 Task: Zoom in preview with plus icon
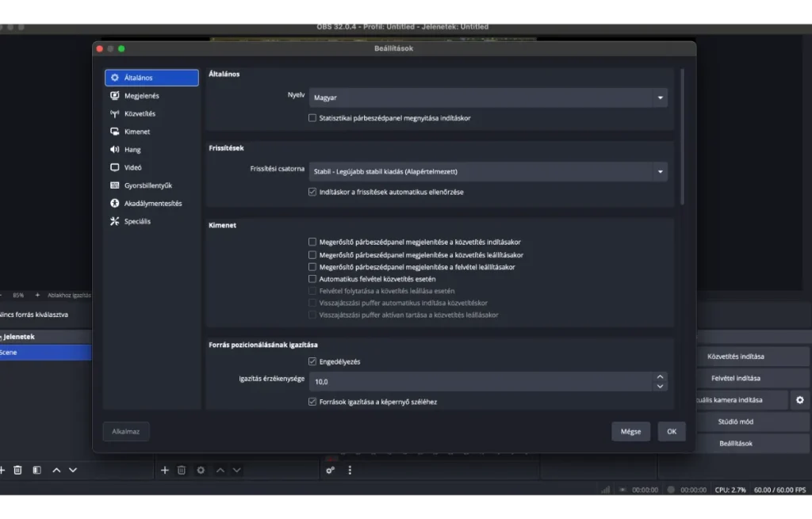click(x=37, y=296)
